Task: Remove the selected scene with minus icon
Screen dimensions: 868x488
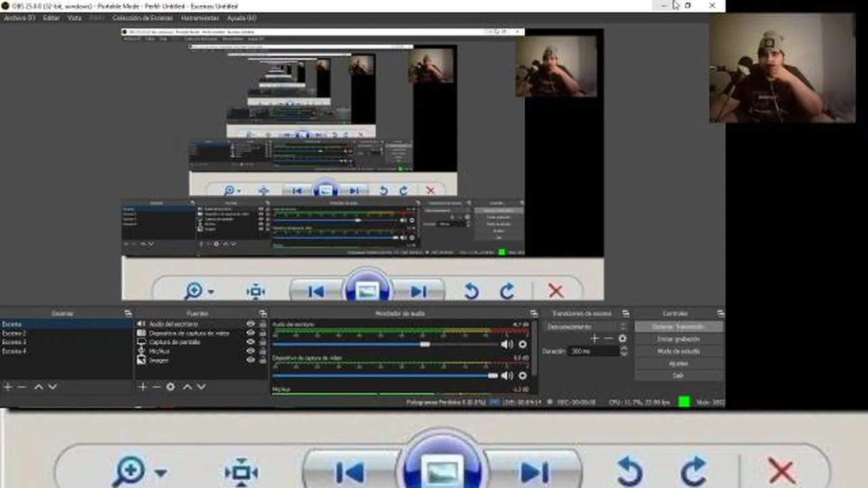Action: pos(22,387)
